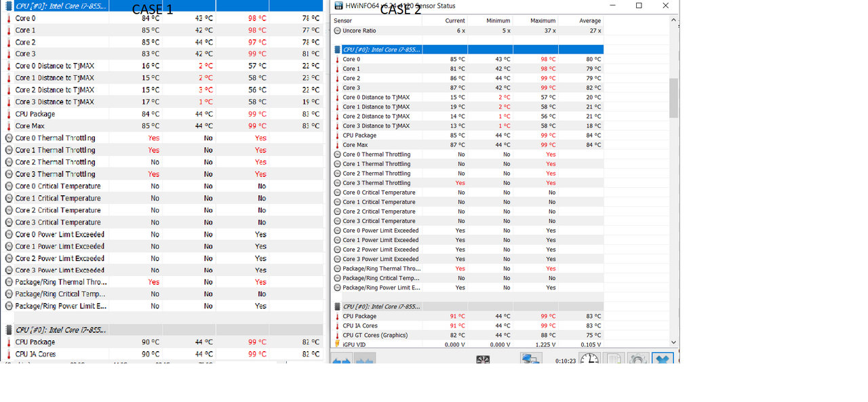Click the Current column header
This screenshot has height=402, width=868.
tap(445, 21)
